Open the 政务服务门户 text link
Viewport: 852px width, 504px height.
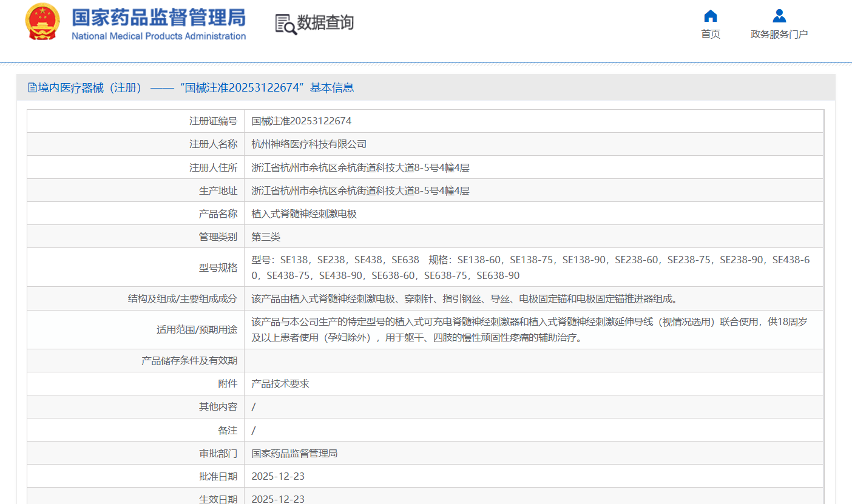[x=779, y=34]
